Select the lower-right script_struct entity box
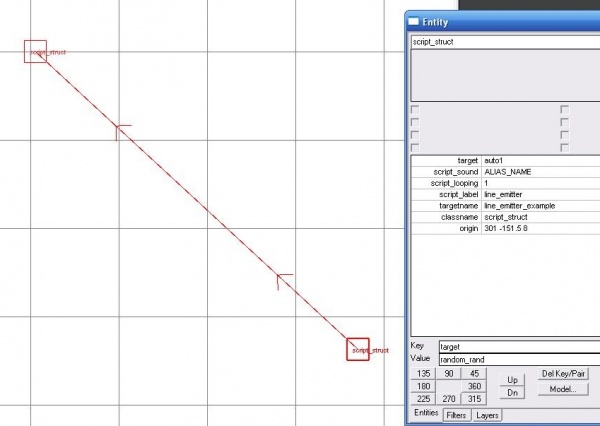This screenshot has width=600, height=426. coord(358,349)
